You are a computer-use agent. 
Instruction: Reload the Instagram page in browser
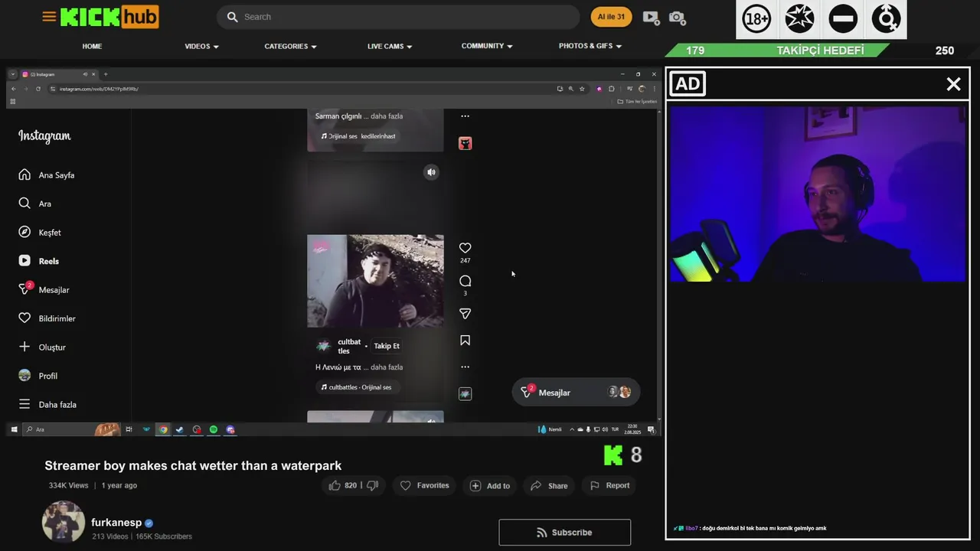(x=38, y=89)
